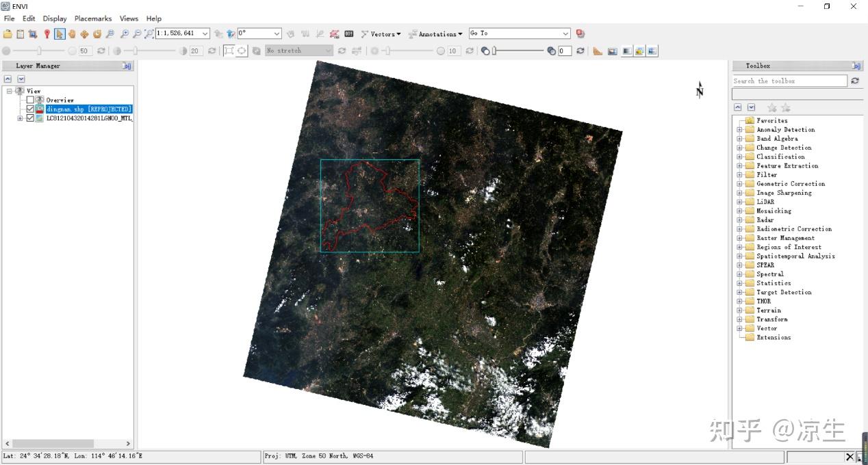Click the refresh icon next to Toolbox search
The height and width of the screenshot is (465, 868).
pyautogui.click(x=854, y=81)
